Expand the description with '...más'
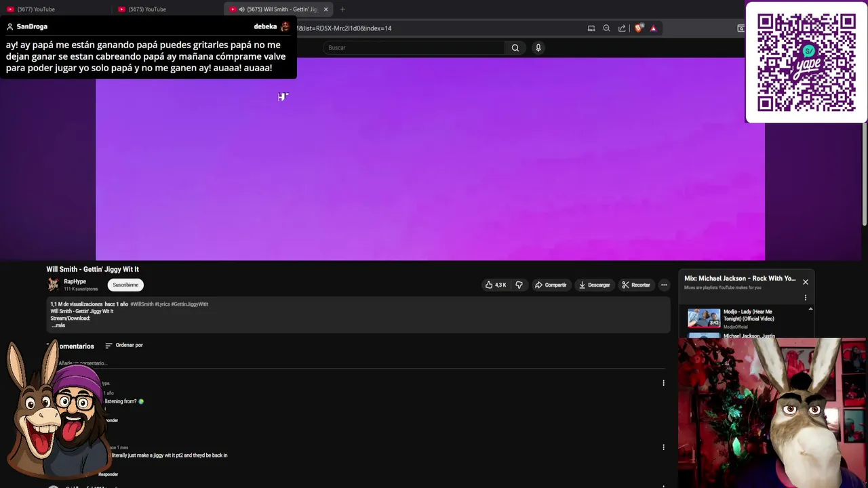 (x=58, y=325)
